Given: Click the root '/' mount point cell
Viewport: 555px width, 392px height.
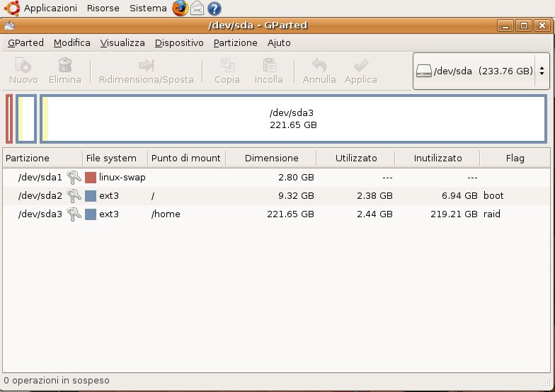Looking at the screenshot, I should click(x=153, y=195).
